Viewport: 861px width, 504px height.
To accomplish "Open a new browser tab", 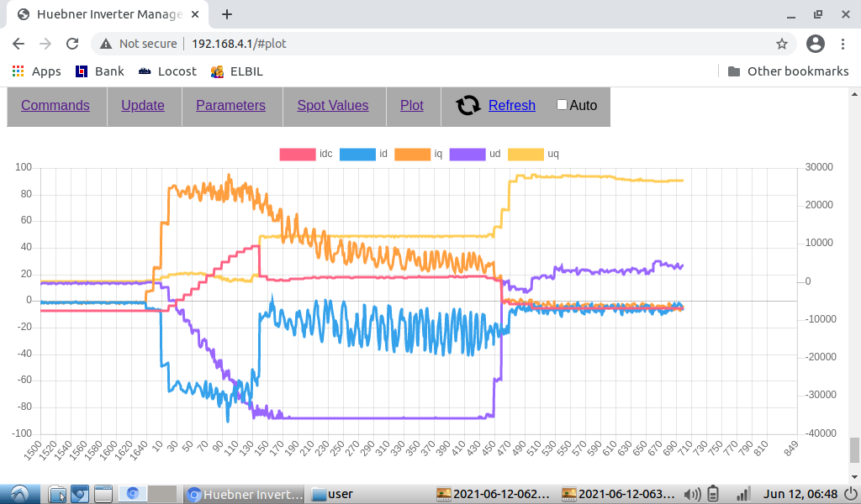I will click(227, 14).
